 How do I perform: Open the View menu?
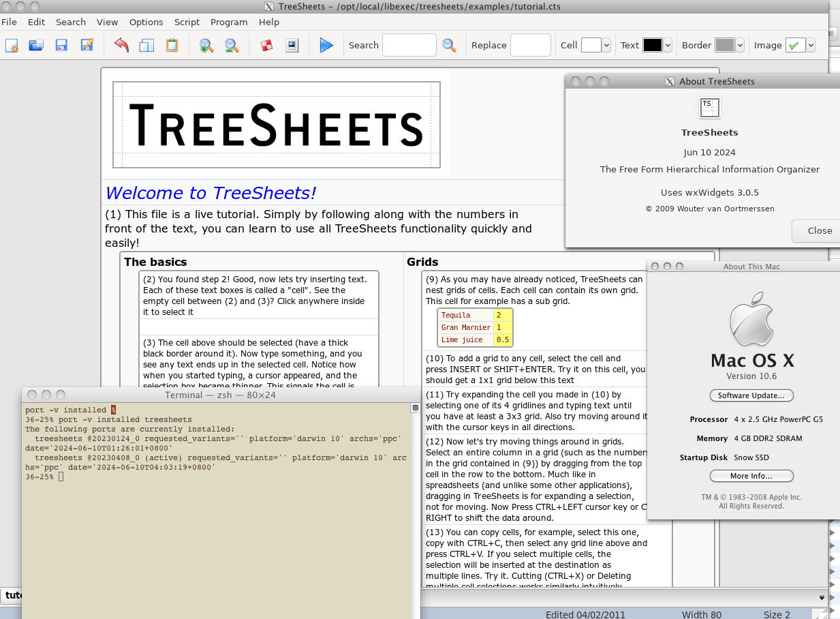pyautogui.click(x=108, y=22)
